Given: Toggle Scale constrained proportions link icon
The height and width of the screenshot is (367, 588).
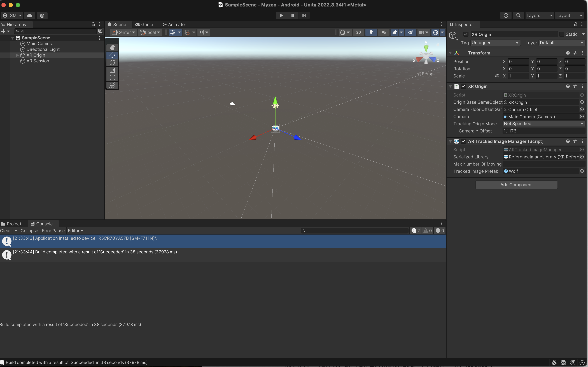Looking at the screenshot, I should click(497, 76).
